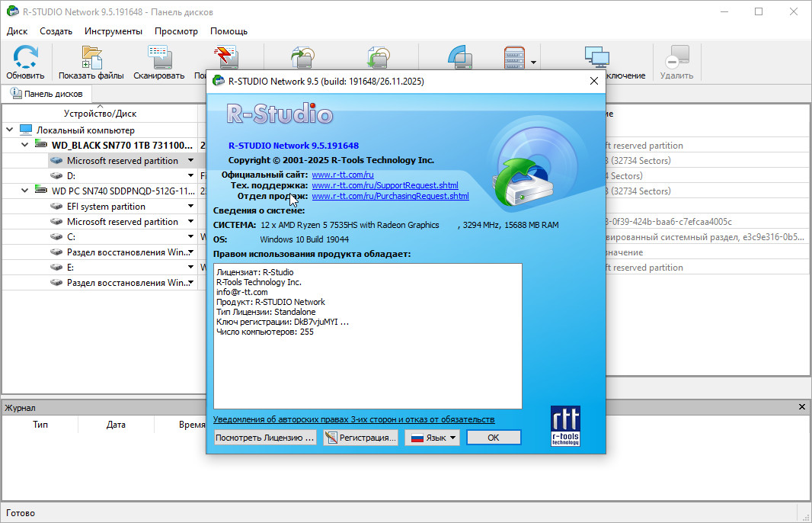Click the network computers connection icon
Image resolution: width=812 pixels, height=523 pixels.
(596, 58)
